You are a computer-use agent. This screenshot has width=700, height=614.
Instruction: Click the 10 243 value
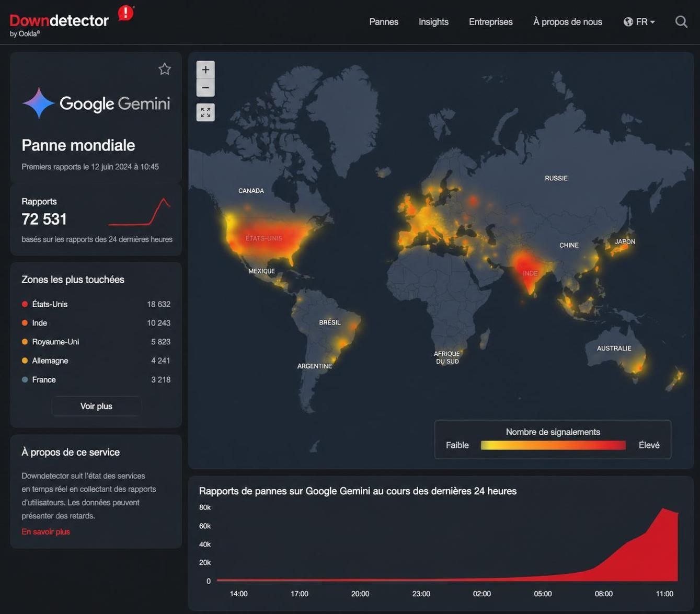158,323
